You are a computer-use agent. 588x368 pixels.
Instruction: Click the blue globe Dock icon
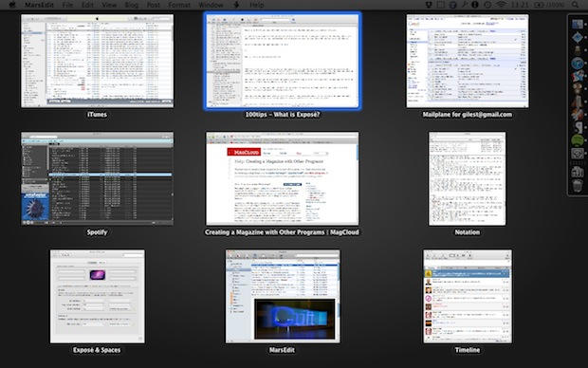(578, 63)
